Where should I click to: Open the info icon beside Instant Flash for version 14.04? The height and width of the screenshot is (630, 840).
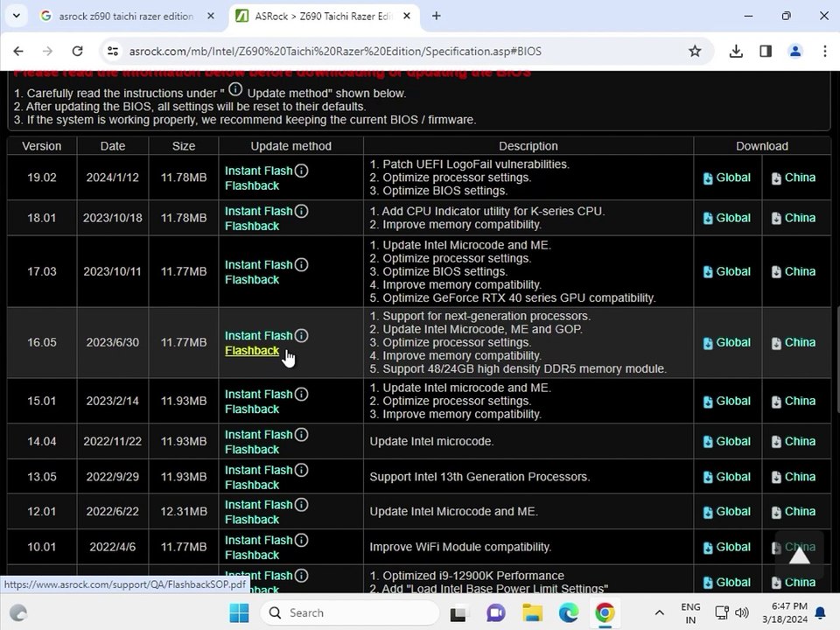click(302, 435)
